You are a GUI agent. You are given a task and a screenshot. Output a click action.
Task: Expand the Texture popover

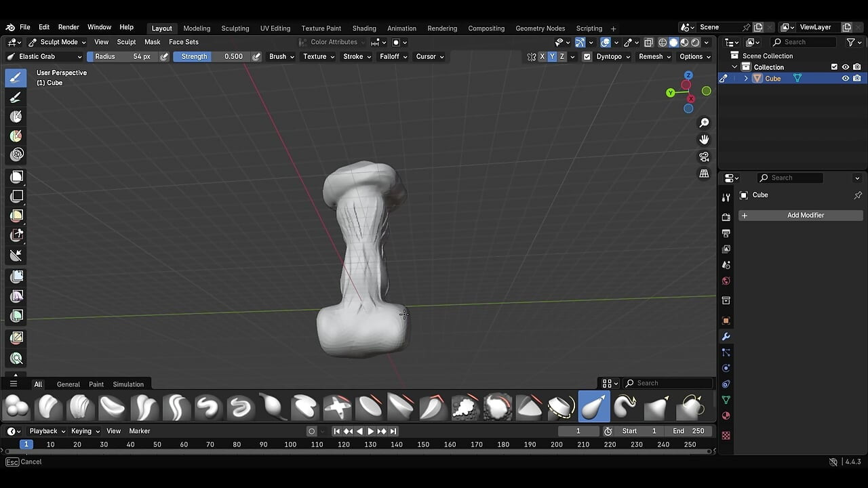(318, 56)
